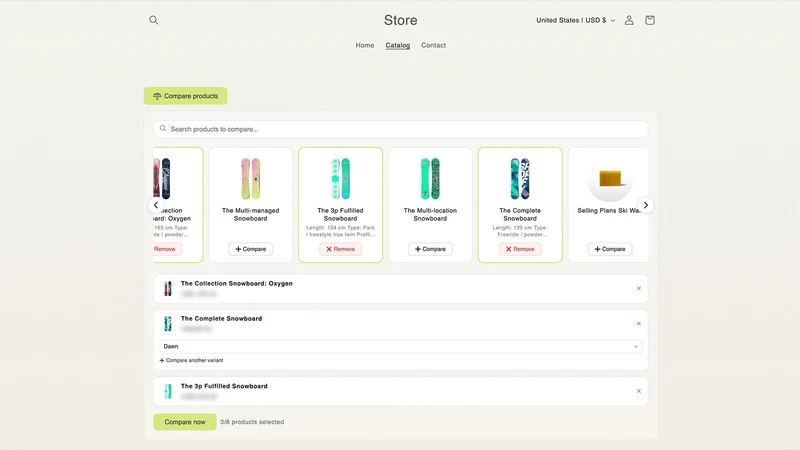Click the Compare now button
800x450 pixels.
(185, 422)
